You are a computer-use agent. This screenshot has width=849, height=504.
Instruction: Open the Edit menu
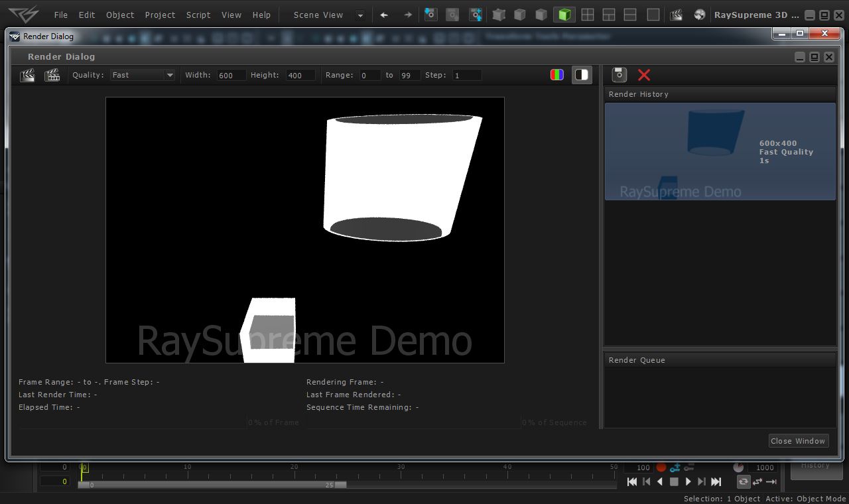[87, 15]
